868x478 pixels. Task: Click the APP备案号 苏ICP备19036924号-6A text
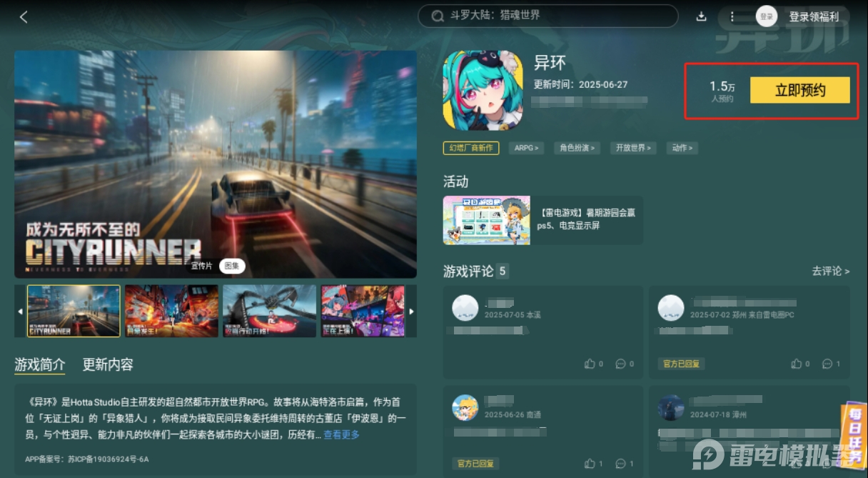click(87, 459)
